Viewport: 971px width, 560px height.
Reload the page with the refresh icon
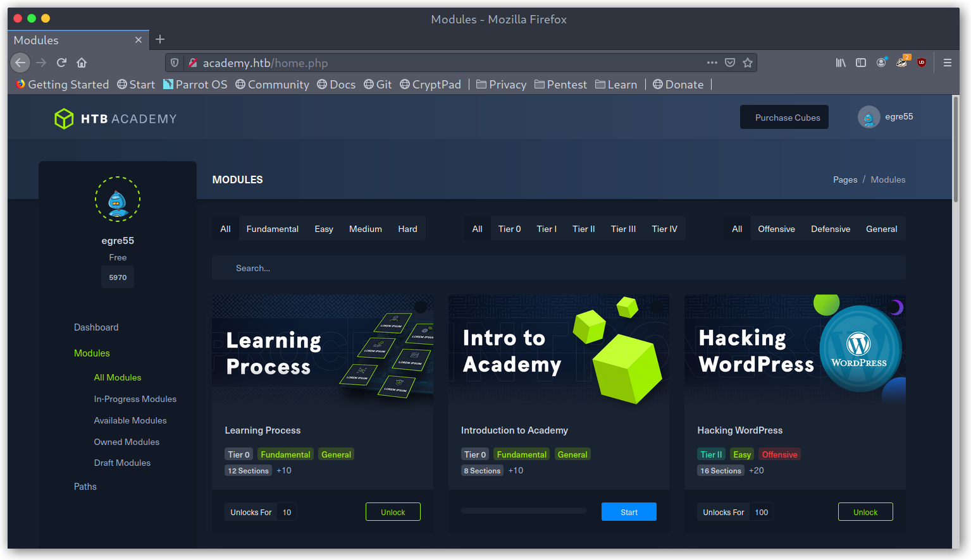(61, 63)
